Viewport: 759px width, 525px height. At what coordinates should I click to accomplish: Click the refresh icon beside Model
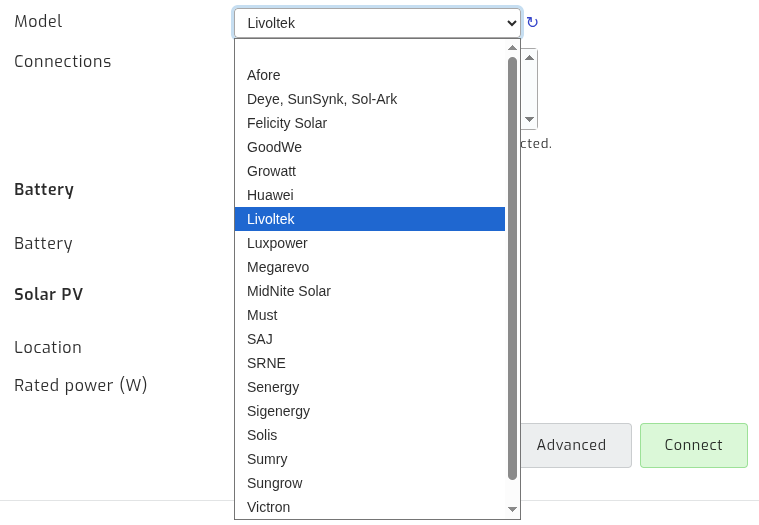click(532, 22)
